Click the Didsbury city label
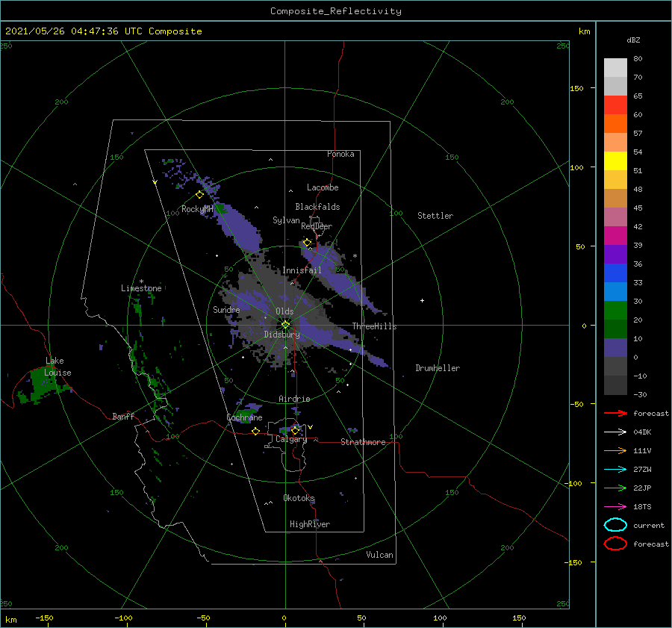Screen dimensions: 672x628 pyautogui.click(x=282, y=335)
